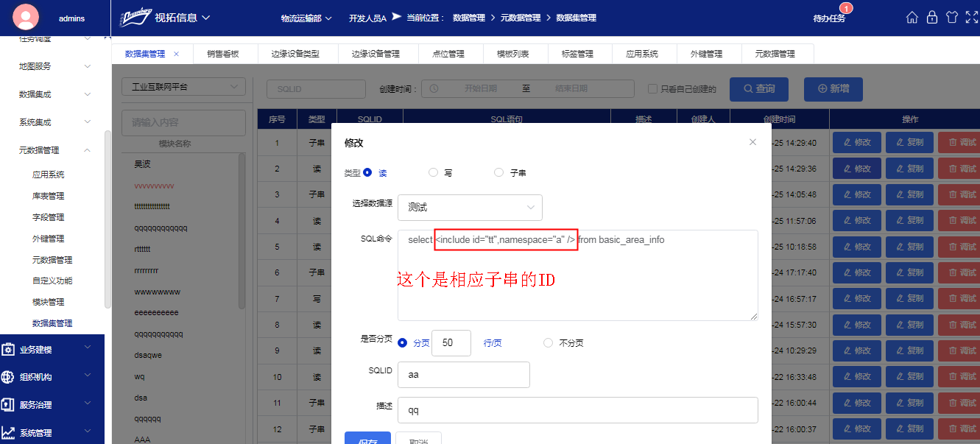Click 修改 in table row 1

point(856,143)
